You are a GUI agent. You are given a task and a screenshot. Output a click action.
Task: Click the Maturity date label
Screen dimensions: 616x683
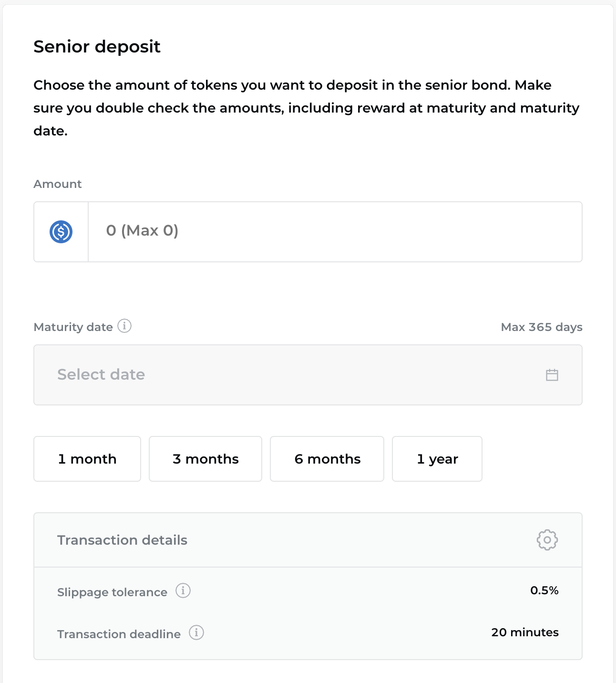coord(73,327)
